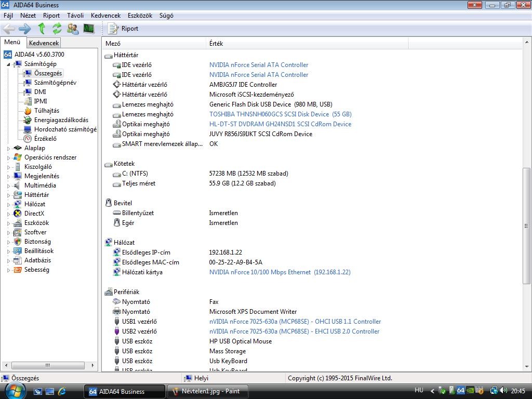Collapse the Számítógép tree node

8,64
